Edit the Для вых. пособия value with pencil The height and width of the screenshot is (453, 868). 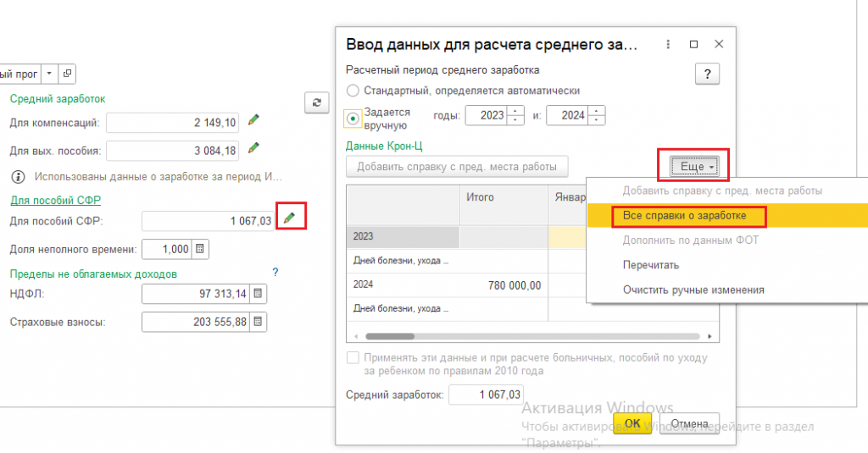pos(253,148)
